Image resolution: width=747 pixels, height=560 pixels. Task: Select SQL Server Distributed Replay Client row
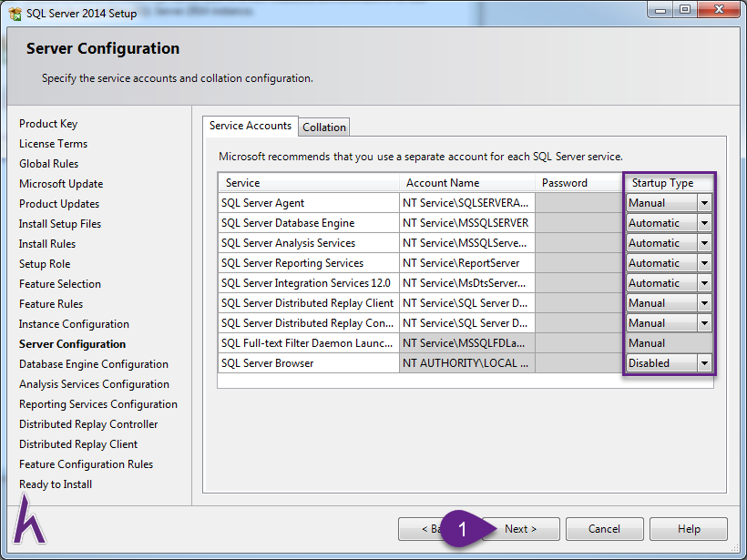(x=309, y=303)
